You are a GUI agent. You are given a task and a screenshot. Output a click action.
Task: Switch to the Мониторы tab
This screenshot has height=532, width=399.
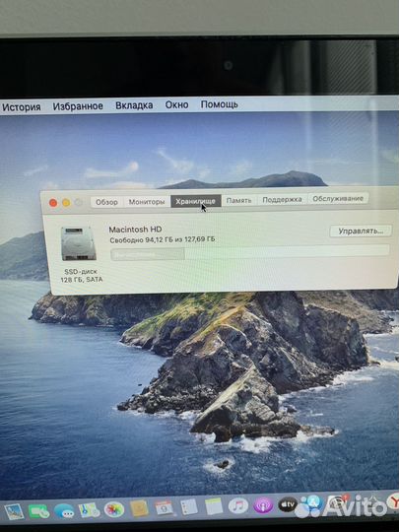point(147,202)
